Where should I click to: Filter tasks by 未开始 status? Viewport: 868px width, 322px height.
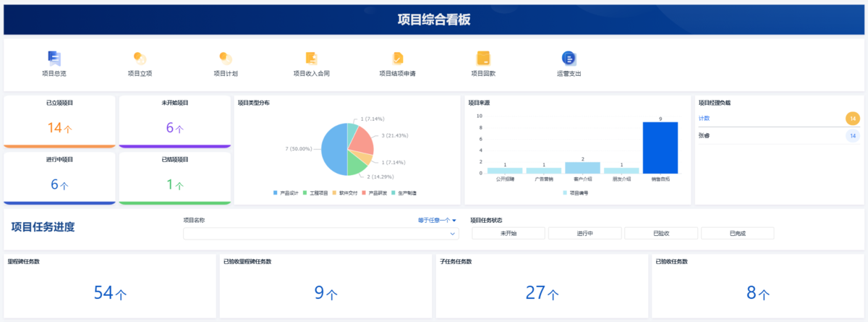(509, 233)
